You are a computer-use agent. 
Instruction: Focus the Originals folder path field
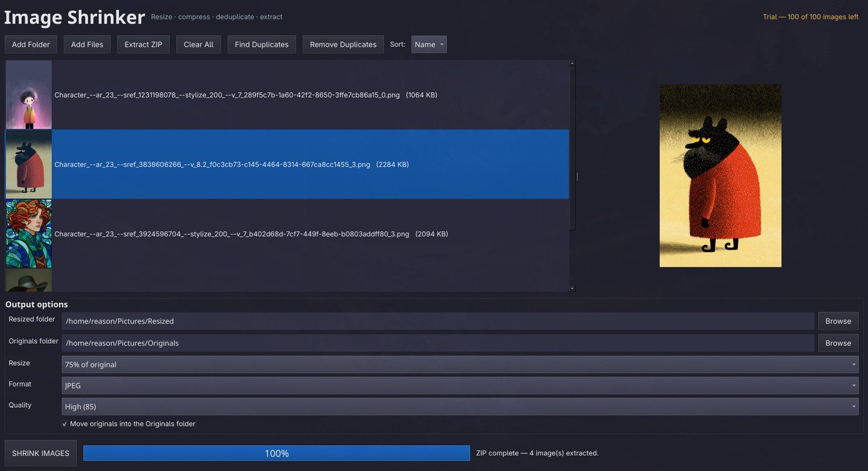pos(438,343)
